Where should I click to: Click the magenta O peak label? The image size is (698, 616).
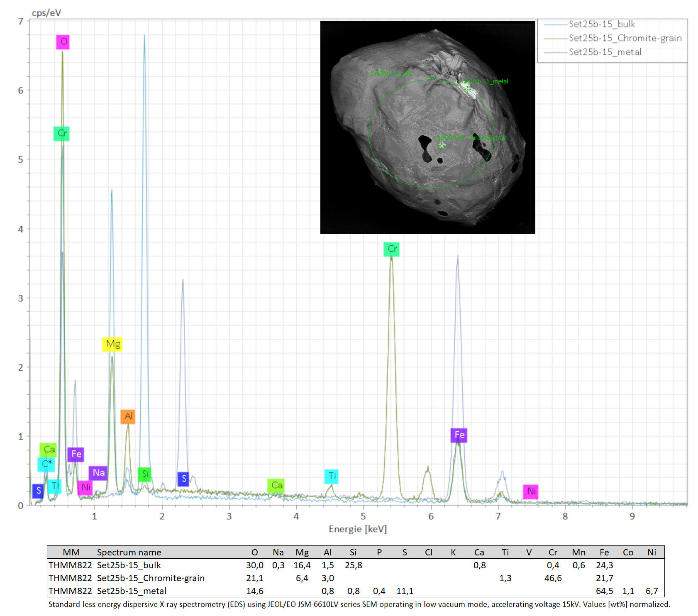[x=63, y=42]
